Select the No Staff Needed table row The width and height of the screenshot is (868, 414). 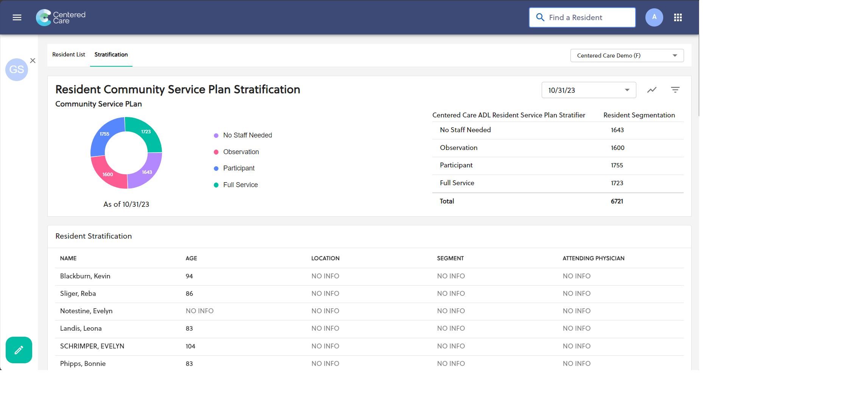click(558, 130)
